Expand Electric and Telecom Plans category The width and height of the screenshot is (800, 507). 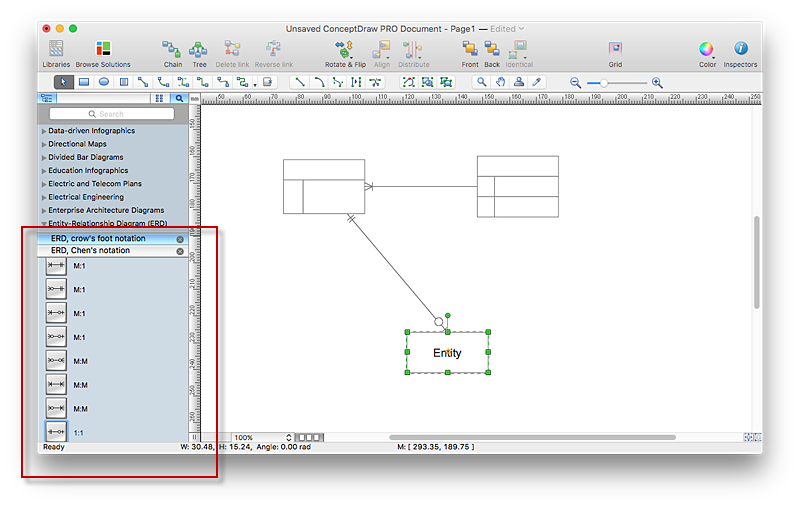[x=44, y=184]
